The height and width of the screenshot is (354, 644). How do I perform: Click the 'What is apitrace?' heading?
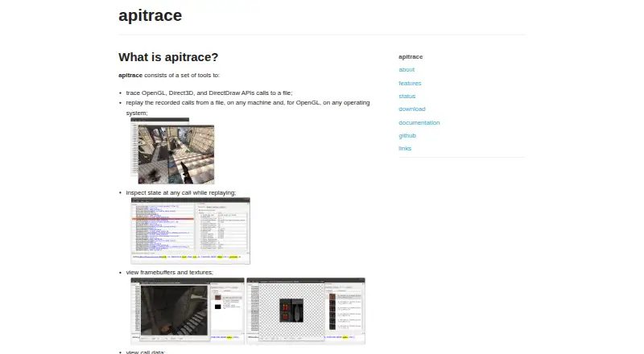168,57
